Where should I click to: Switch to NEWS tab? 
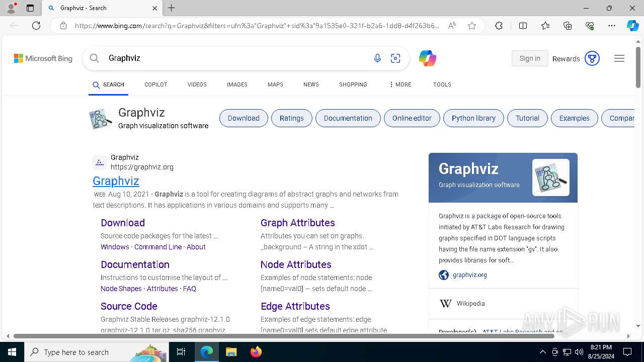click(x=311, y=84)
